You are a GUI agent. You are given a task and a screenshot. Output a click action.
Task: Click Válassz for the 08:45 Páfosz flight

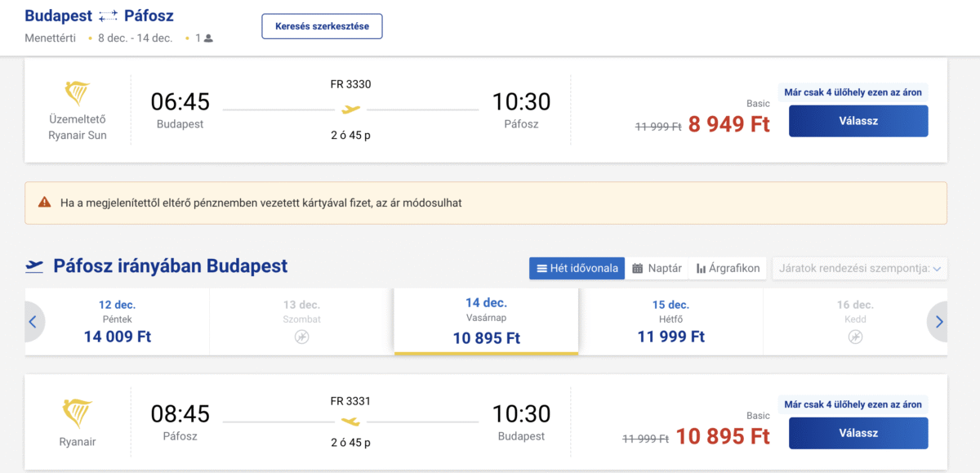coord(857,433)
